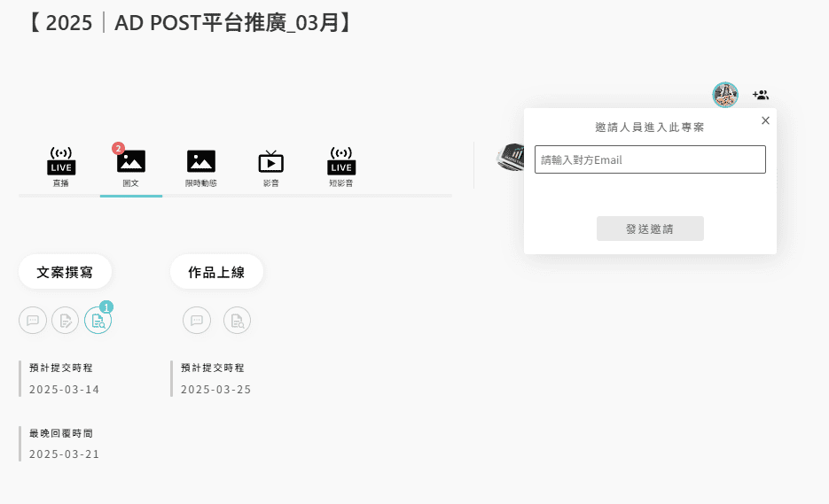Select the 圖文 image-text tab
This screenshot has height=504, width=829.
(x=131, y=167)
